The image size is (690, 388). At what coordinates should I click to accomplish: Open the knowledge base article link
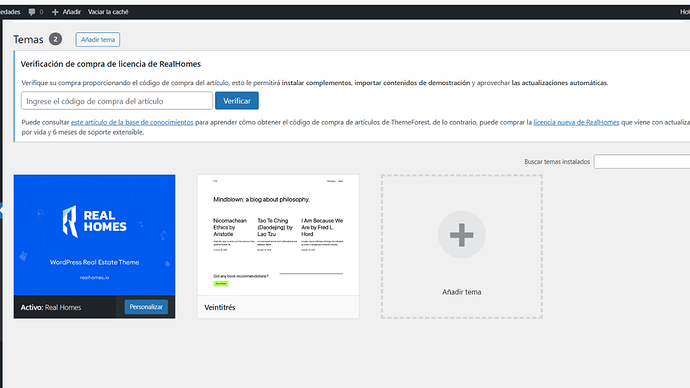[132, 122]
